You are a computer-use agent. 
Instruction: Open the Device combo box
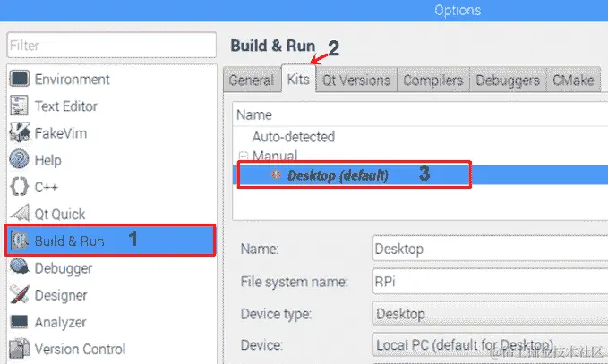(x=490, y=344)
